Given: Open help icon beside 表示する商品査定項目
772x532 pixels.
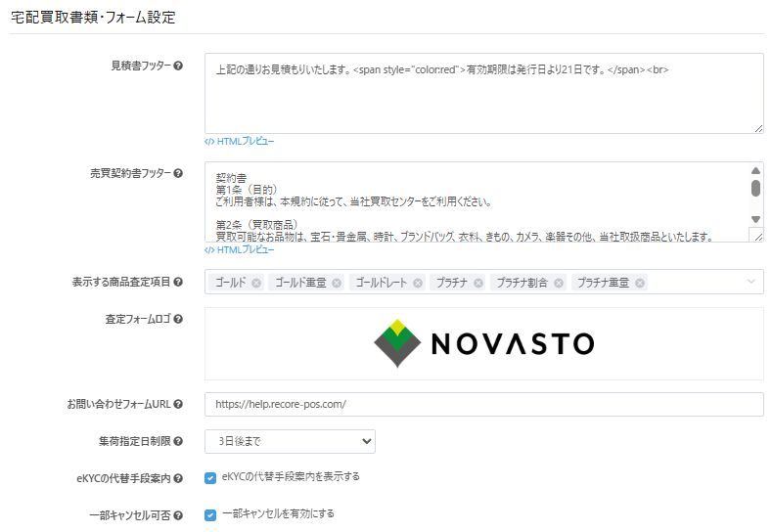Looking at the screenshot, I should coord(178,282).
